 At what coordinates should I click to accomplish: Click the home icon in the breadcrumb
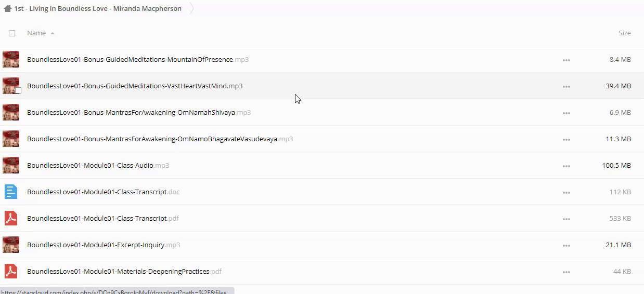point(7,8)
